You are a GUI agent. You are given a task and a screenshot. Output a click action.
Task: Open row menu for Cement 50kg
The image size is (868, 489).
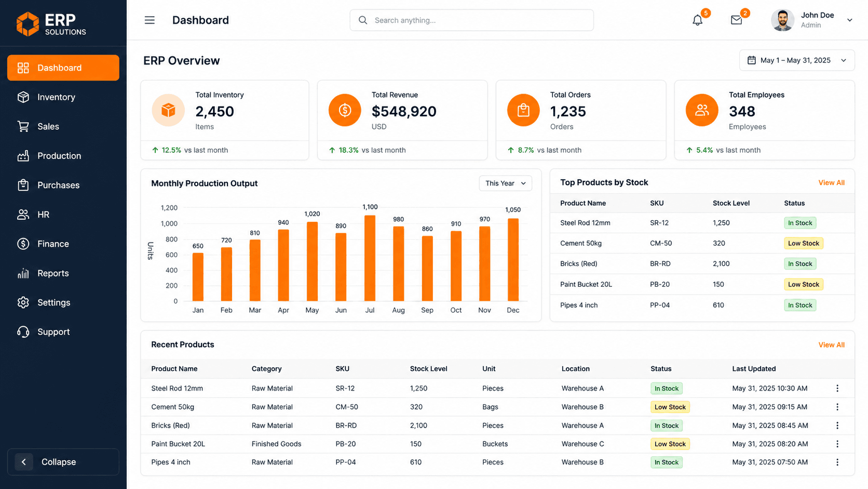(837, 407)
